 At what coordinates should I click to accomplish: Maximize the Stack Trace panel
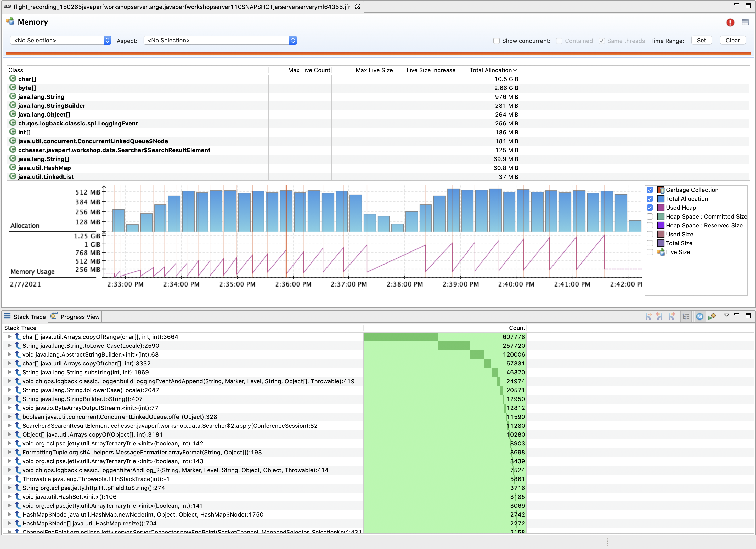748,316
